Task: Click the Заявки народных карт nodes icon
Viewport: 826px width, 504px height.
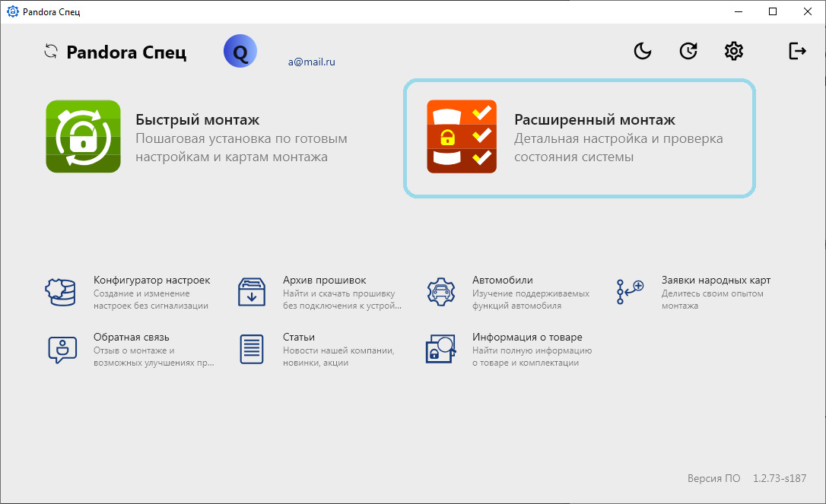Action: [630, 292]
